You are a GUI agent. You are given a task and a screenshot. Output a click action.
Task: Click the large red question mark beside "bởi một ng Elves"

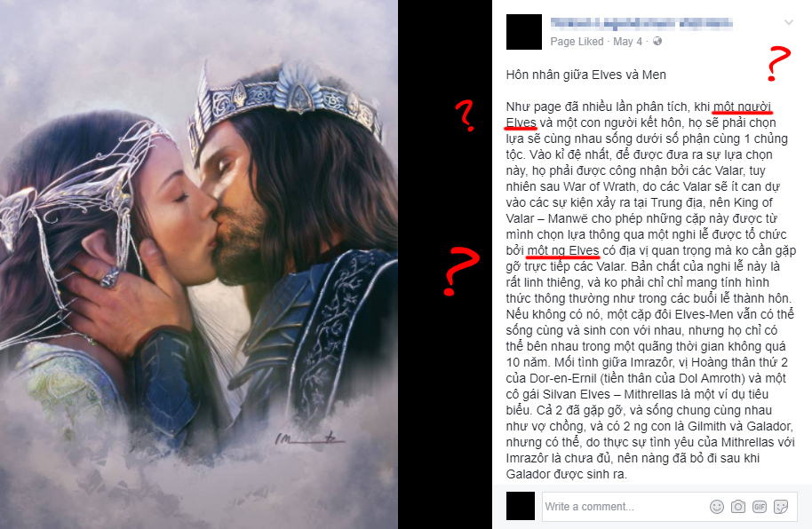click(x=460, y=272)
